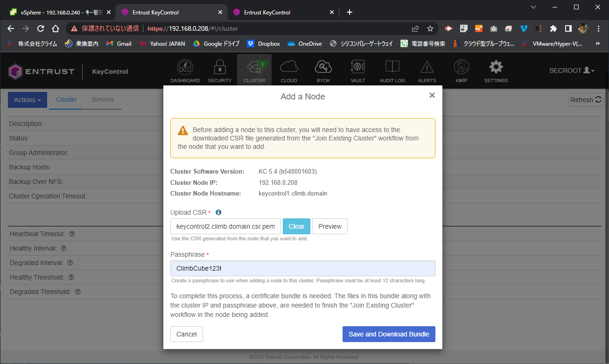Click the Refresh button
609x364 pixels.
coord(586,100)
